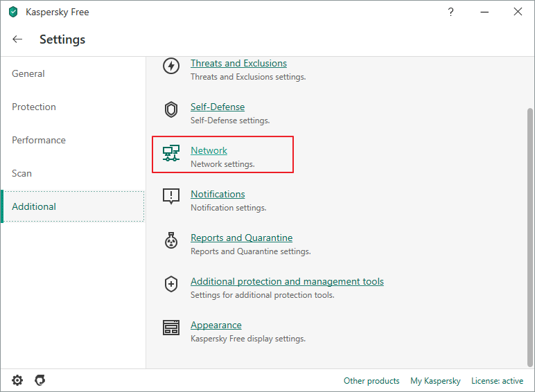Click 'Reports and Quarantine settings.' text
The height and width of the screenshot is (392, 535).
[251, 251]
